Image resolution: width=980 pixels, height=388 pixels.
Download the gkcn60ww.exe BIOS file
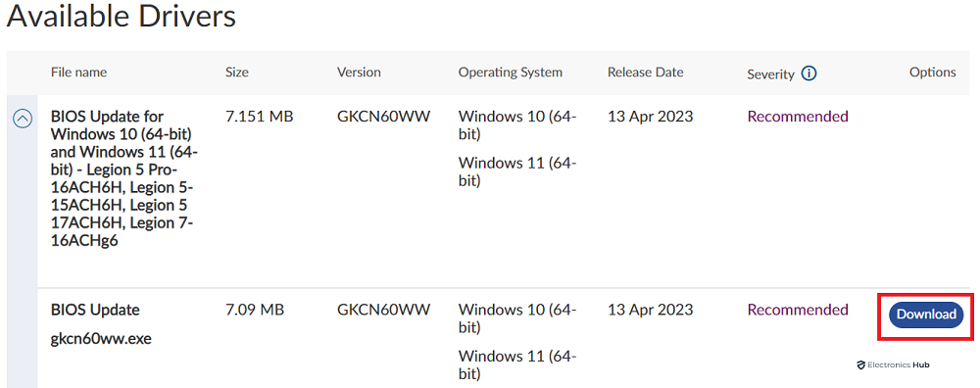[926, 315]
